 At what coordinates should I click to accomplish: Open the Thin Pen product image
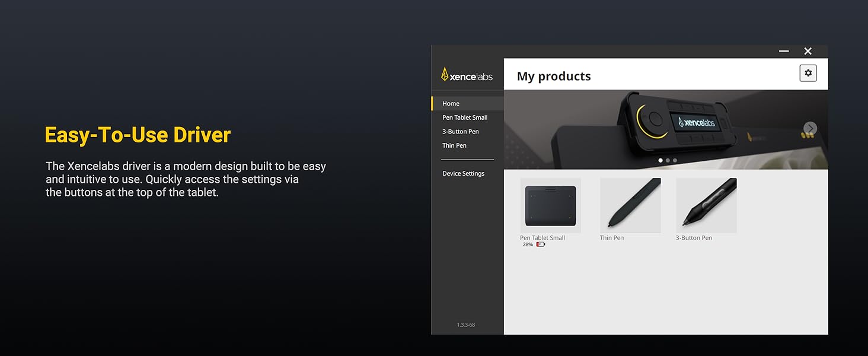630,205
